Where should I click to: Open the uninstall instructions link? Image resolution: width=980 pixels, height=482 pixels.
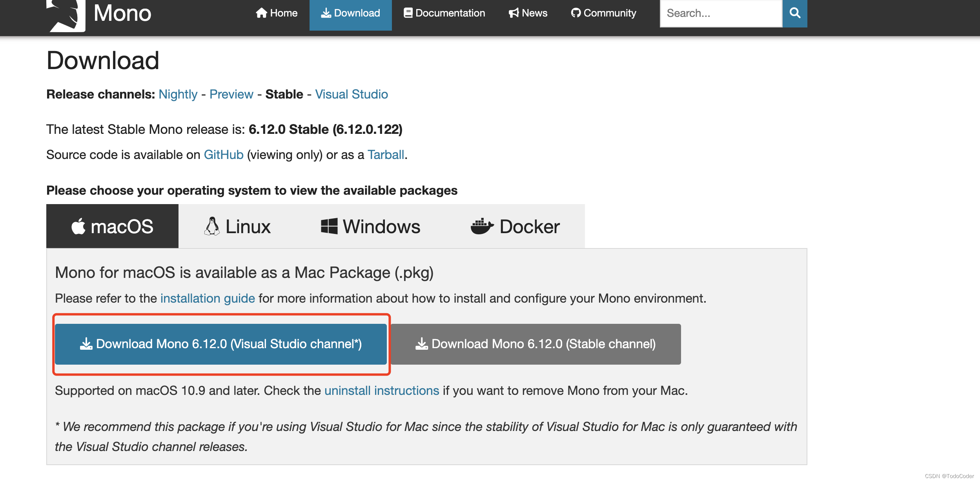[x=382, y=391]
